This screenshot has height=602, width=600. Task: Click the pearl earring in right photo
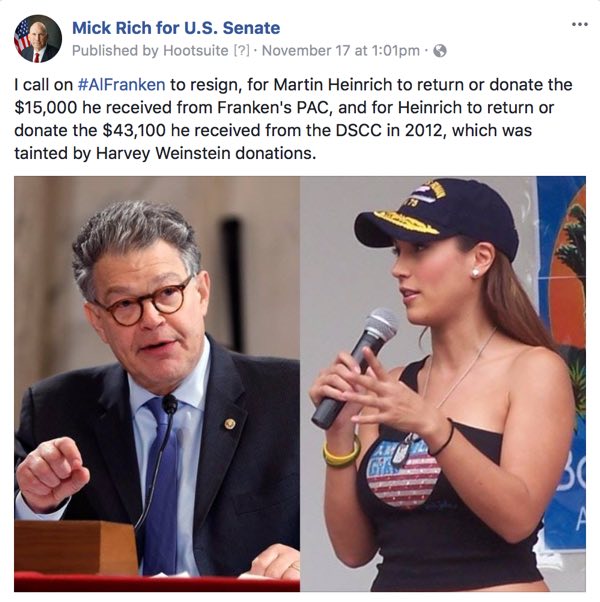(x=475, y=273)
